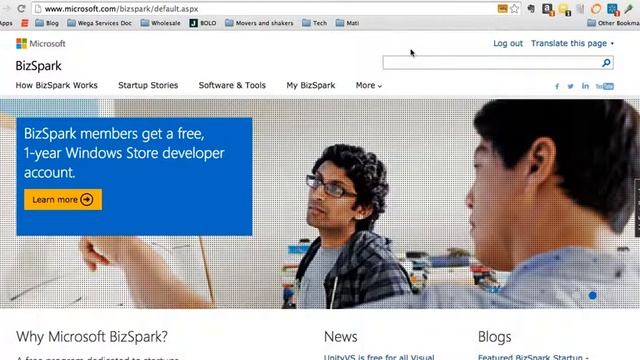
Task: Click the magnifier search icon
Action: (607, 62)
